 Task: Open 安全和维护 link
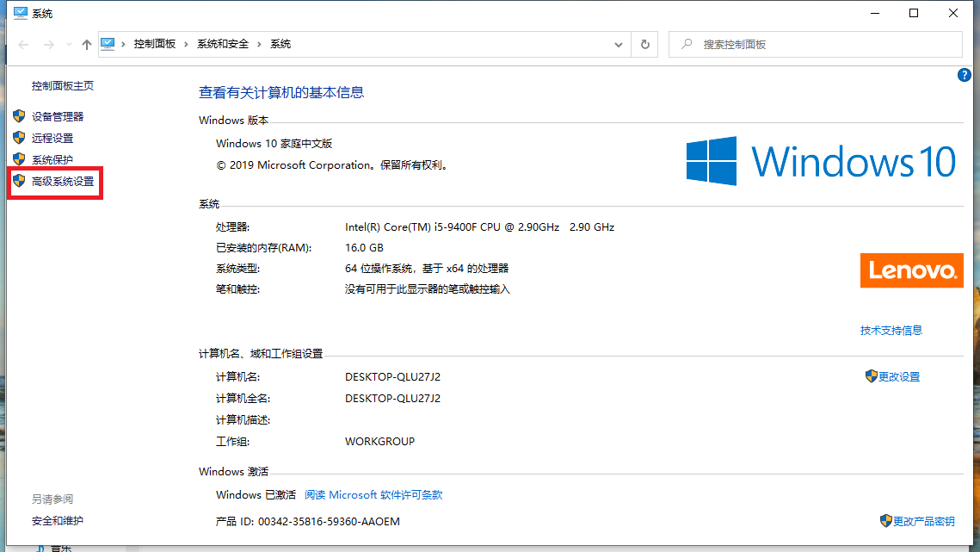click(x=58, y=521)
